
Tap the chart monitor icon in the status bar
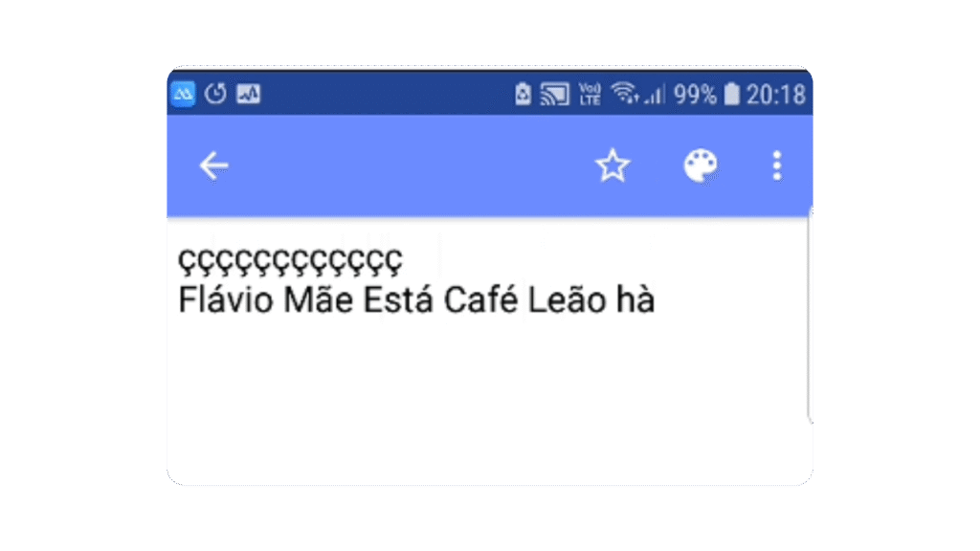(248, 95)
